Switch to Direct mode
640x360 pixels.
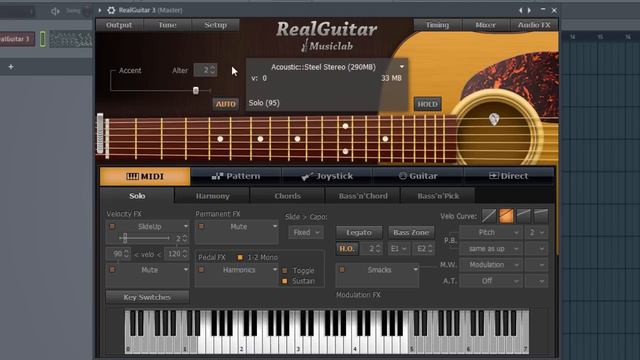(x=509, y=176)
